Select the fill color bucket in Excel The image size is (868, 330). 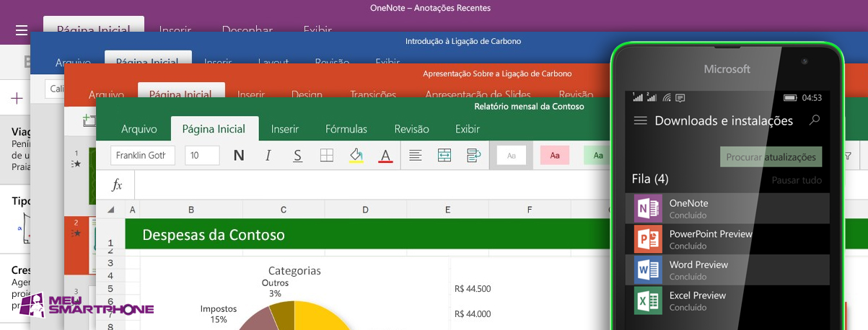click(356, 156)
